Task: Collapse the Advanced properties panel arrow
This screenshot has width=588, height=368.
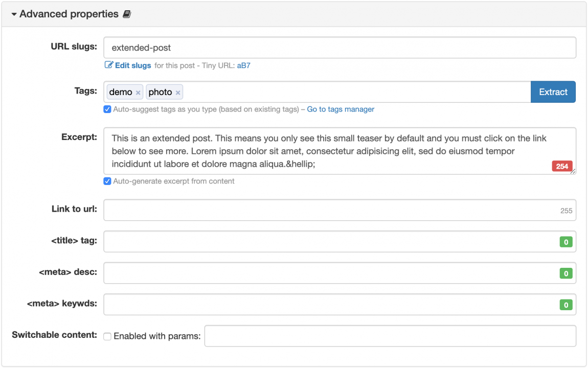Action: tap(14, 14)
